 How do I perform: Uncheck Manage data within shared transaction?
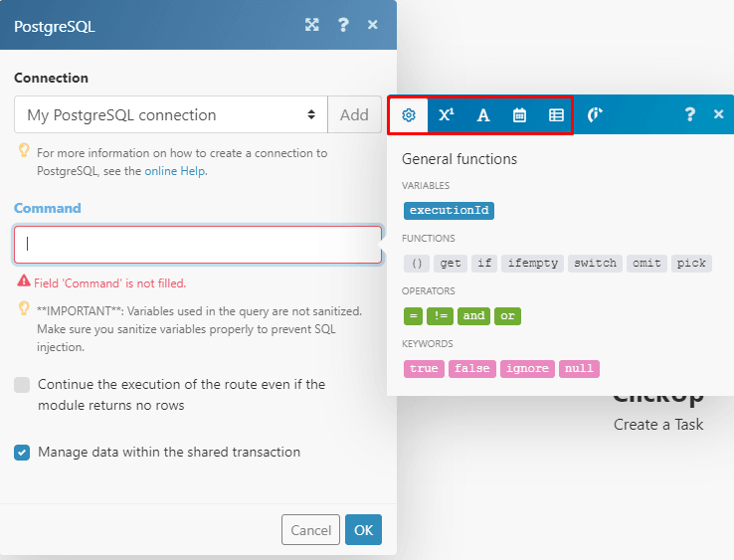point(22,453)
